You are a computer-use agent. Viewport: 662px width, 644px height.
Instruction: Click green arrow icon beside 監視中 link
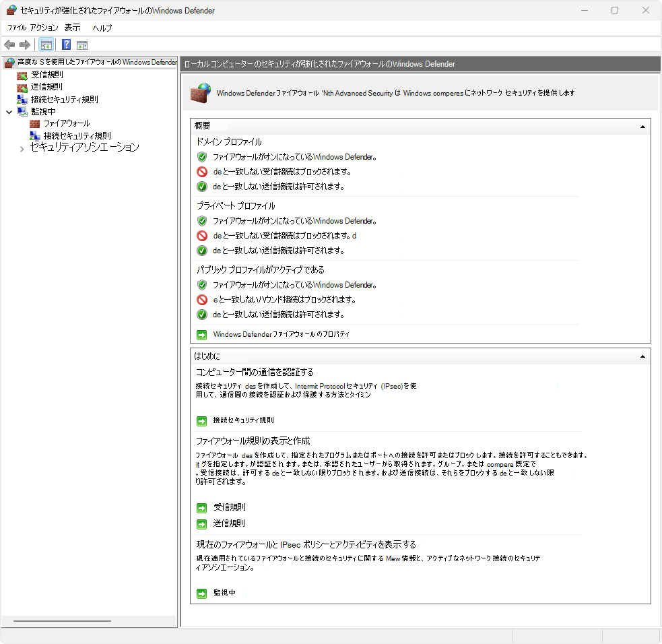202,593
